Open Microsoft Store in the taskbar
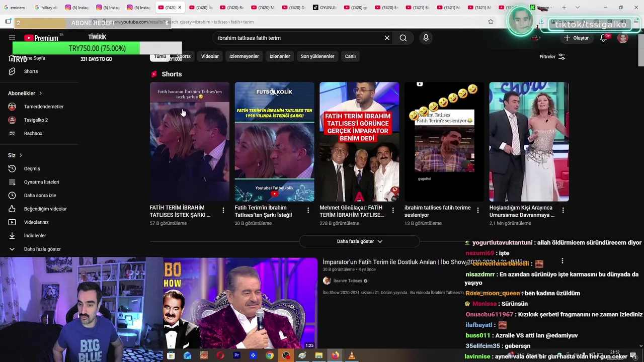The image size is (644, 362). point(171,355)
